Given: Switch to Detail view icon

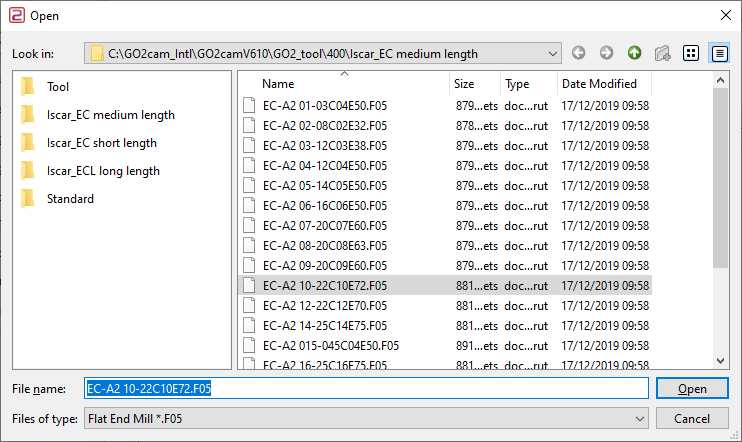Looking at the screenshot, I should pos(718,53).
